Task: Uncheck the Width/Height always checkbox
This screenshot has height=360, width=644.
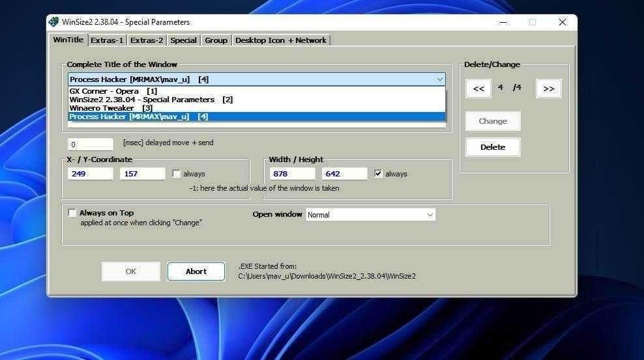Action: click(379, 174)
